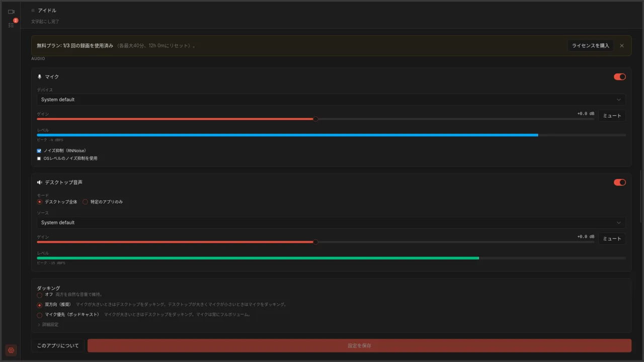Select マイク優先（ポッドキャスト） ducking option
This screenshot has height=362, width=644.
(40, 315)
